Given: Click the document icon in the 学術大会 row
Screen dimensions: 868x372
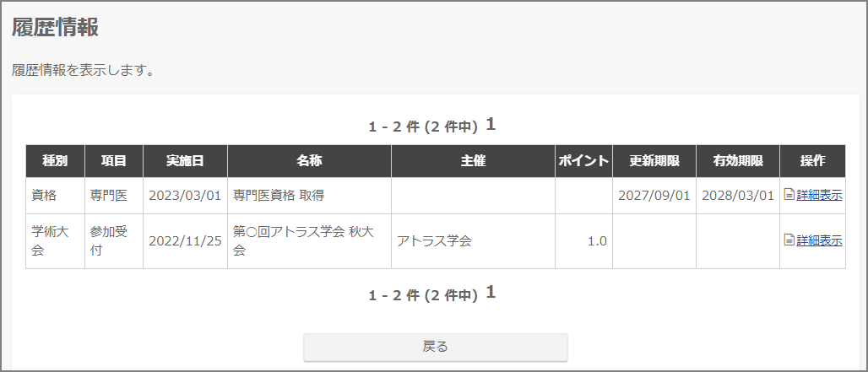Looking at the screenshot, I should [789, 240].
